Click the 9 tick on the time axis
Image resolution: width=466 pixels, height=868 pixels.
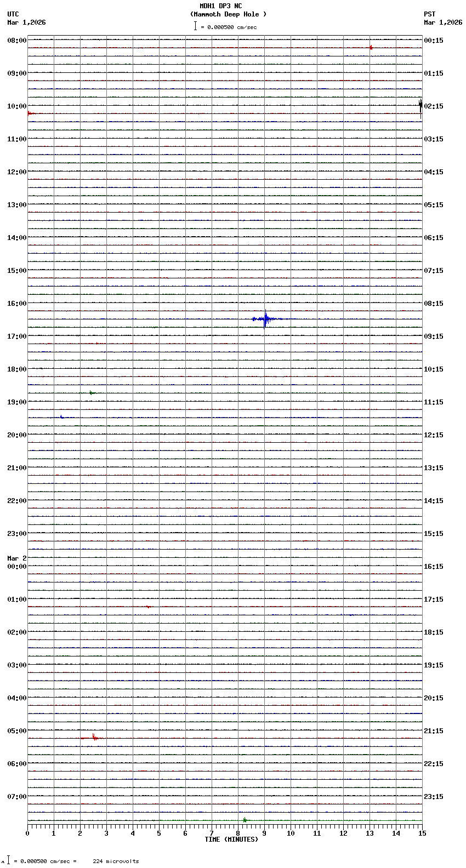coord(264,833)
